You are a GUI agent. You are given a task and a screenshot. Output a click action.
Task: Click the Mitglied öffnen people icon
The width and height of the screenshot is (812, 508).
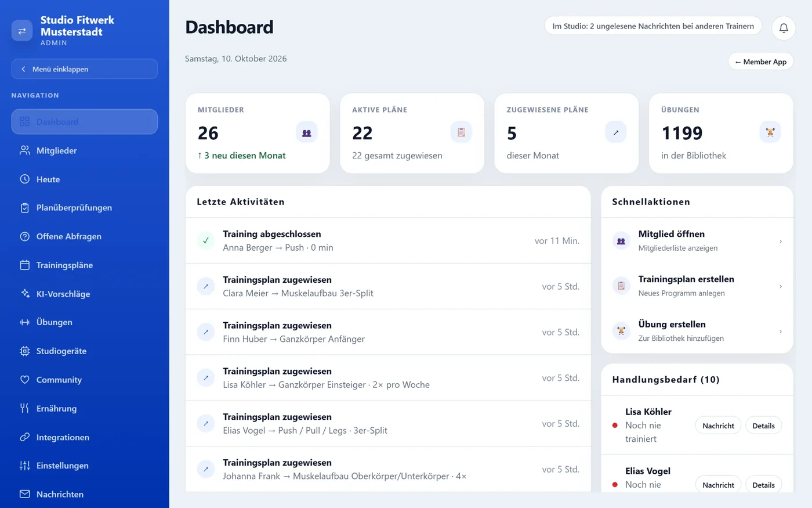[621, 240]
